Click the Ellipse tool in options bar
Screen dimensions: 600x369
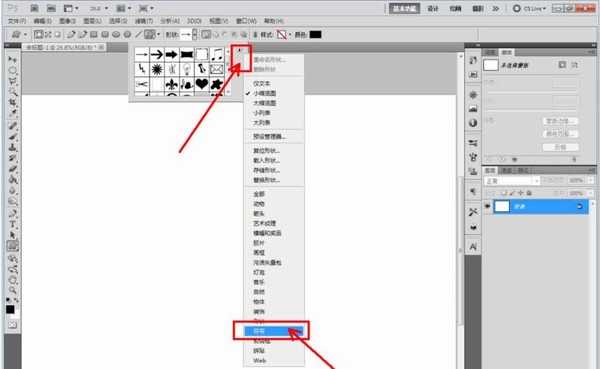coord(116,35)
